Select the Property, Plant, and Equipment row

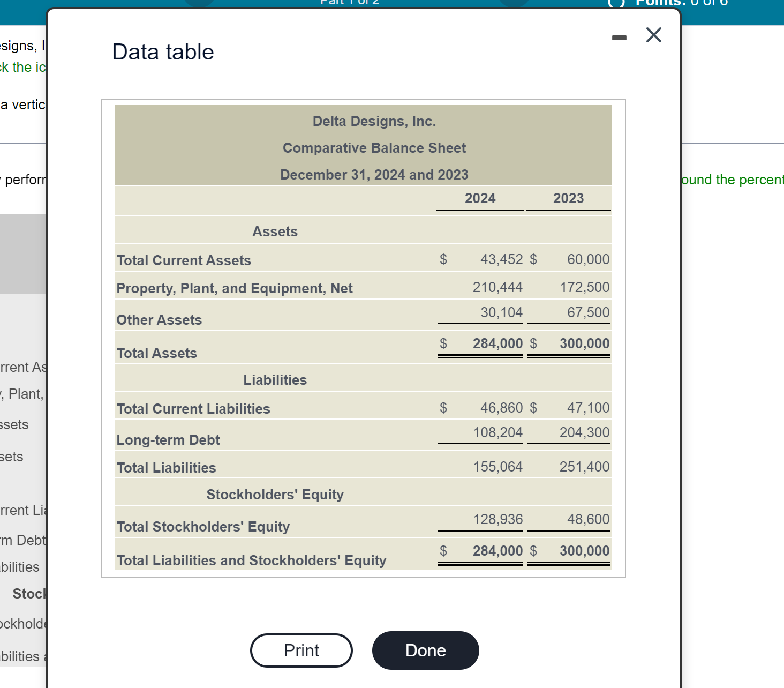click(x=234, y=288)
